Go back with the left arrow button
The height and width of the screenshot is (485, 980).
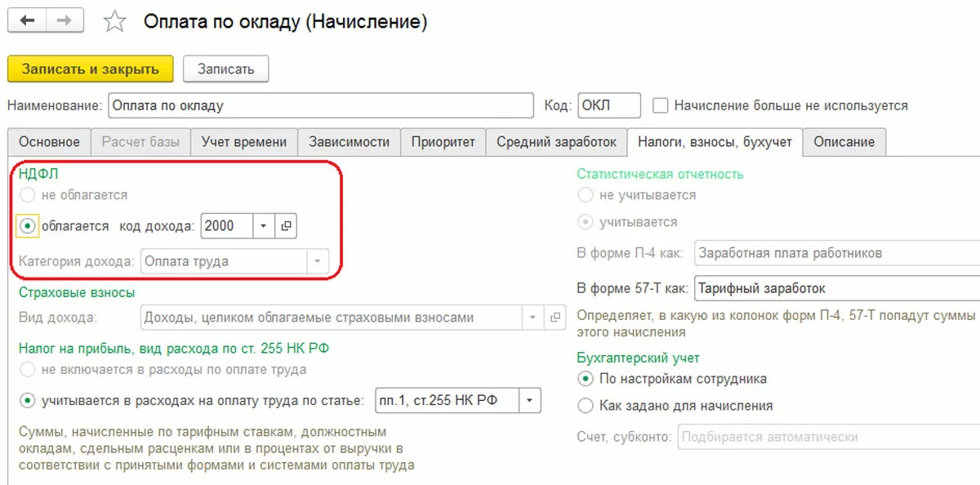27,21
